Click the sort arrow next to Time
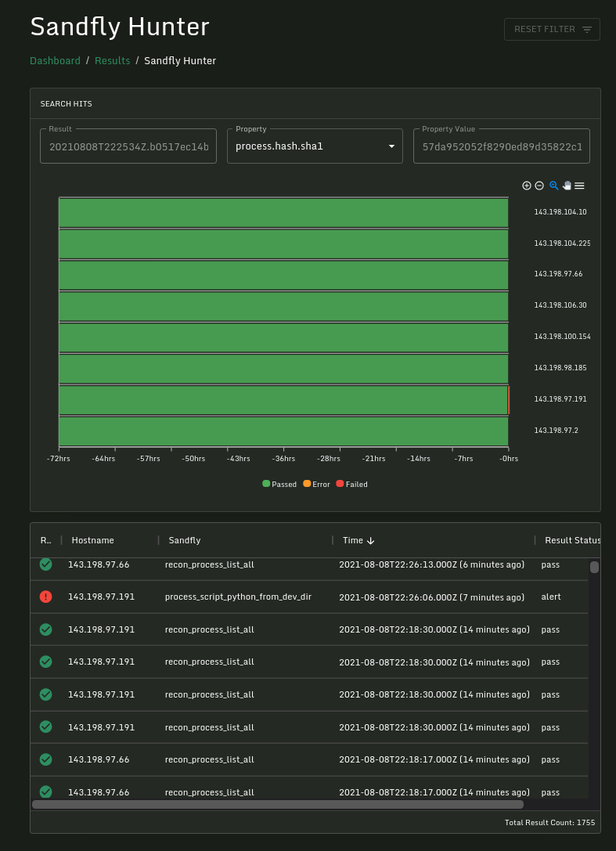The image size is (616, 851). point(371,540)
